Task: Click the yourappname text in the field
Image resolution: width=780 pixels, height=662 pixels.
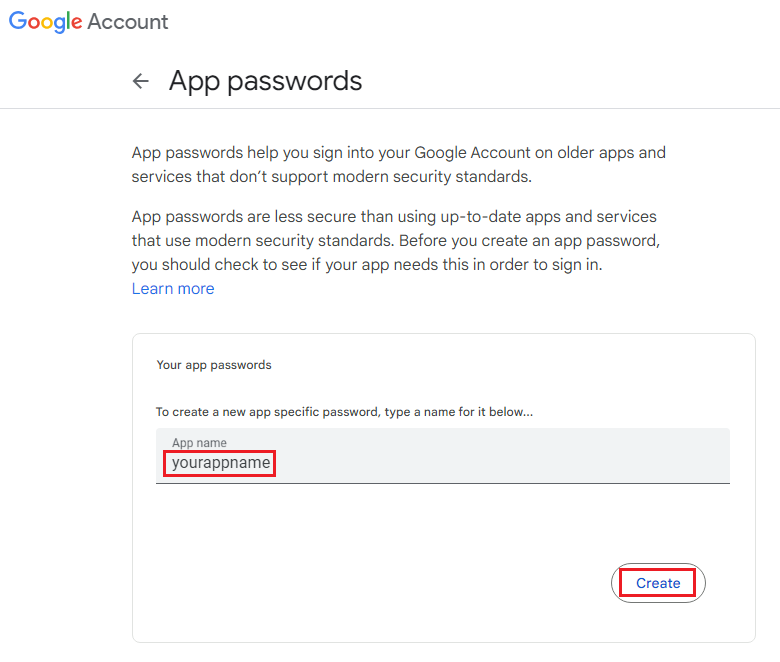Action: point(221,464)
